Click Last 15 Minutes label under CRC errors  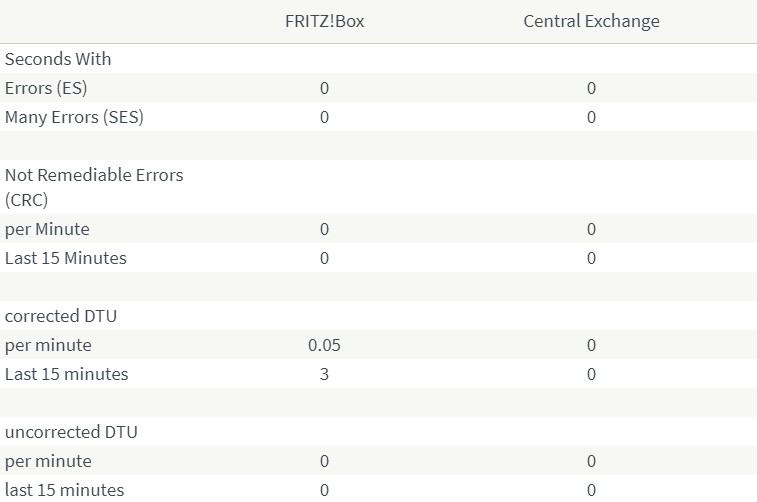pyautogui.click(x=66, y=258)
